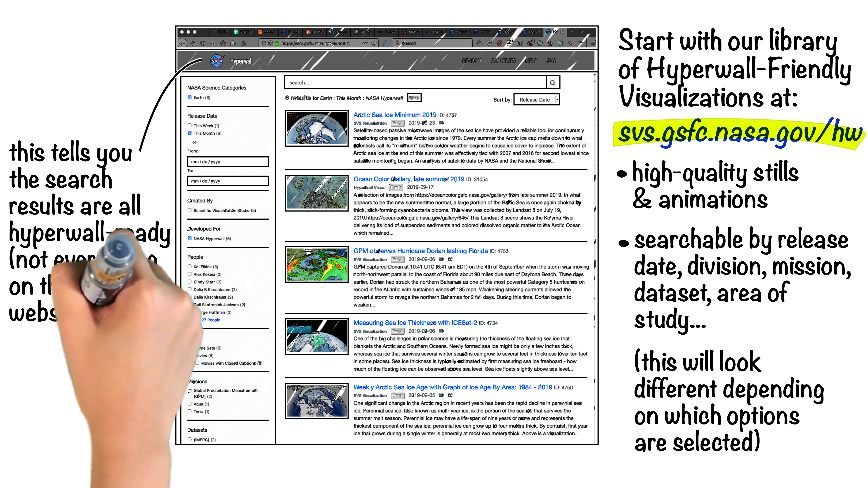Open the HELP menu item
868x488 pixels.
tap(531, 61)
